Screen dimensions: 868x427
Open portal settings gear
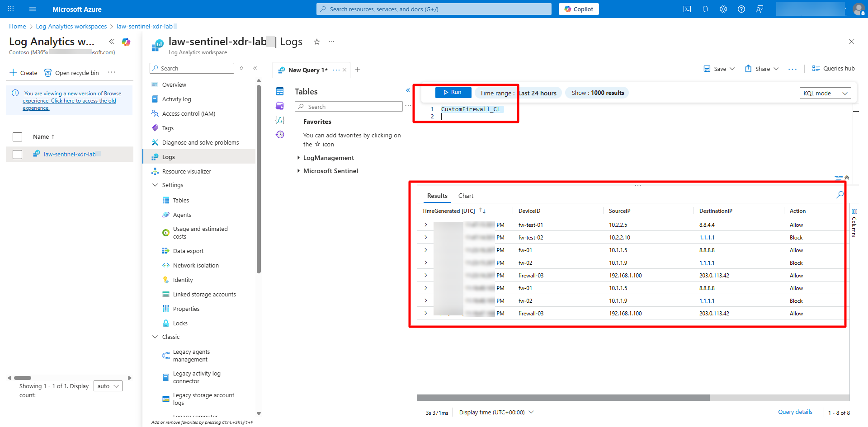723,9
